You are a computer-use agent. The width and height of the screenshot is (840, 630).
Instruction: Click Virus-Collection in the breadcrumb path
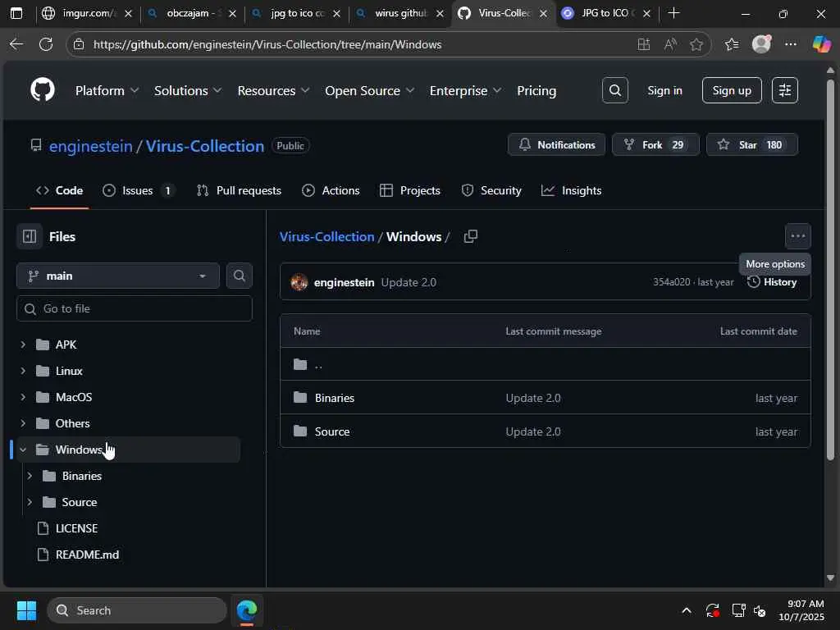tap(326, 236)
